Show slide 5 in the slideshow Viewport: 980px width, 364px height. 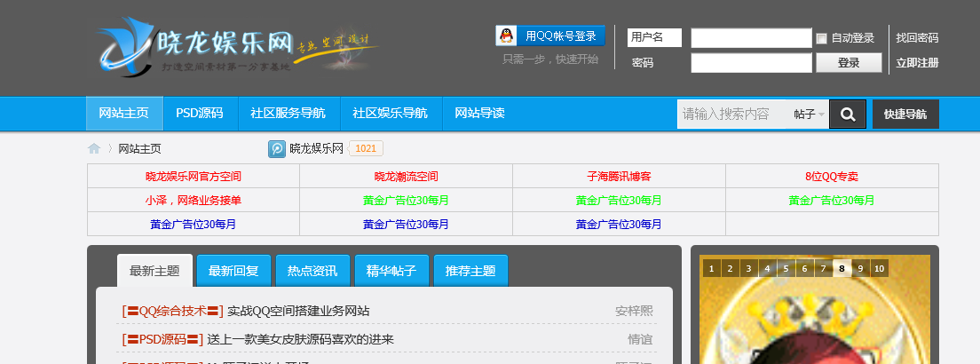coord(786,268)
